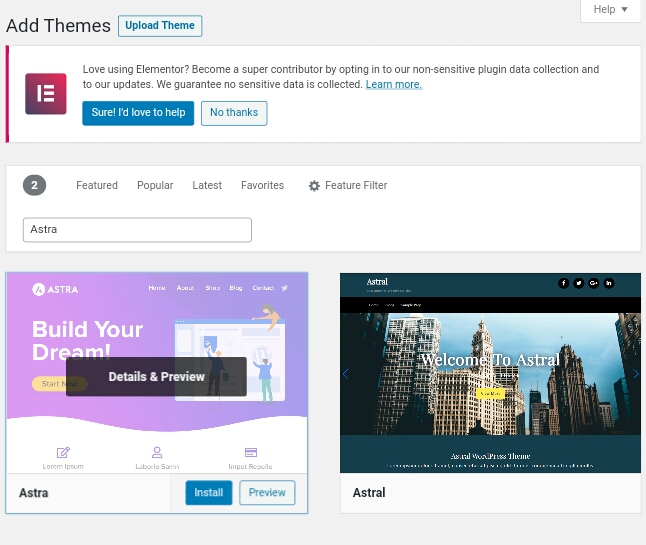Screen dimensions: 646x545
Task: Click the Astra logo in theme thumbnail
Action: (x=55, y=289)
